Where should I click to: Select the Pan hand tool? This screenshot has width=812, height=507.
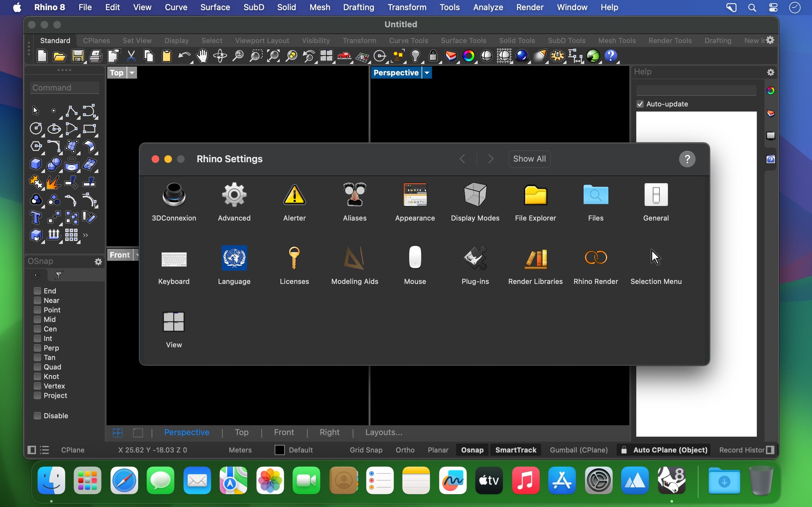pos(202,56)
